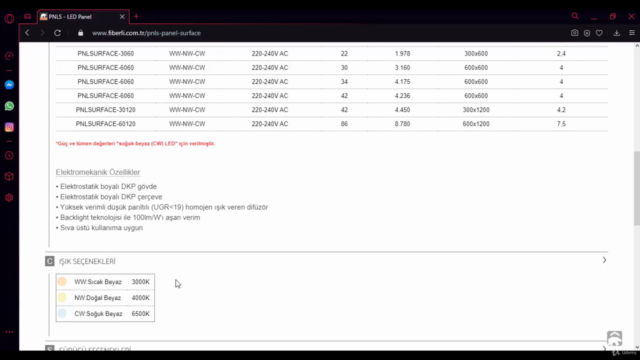Click the CW:Soğuk Beyaz label
Image resolution: width=640 pixels, height=360 pixels.
click(x=98, y=313)
